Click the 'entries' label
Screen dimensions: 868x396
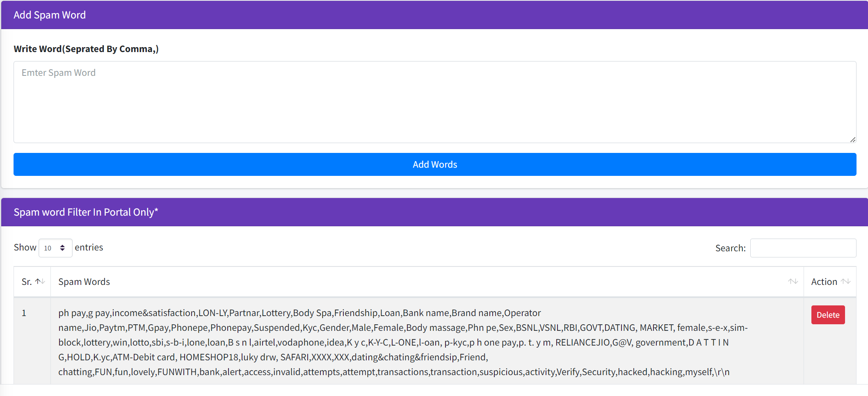point(89,248)
